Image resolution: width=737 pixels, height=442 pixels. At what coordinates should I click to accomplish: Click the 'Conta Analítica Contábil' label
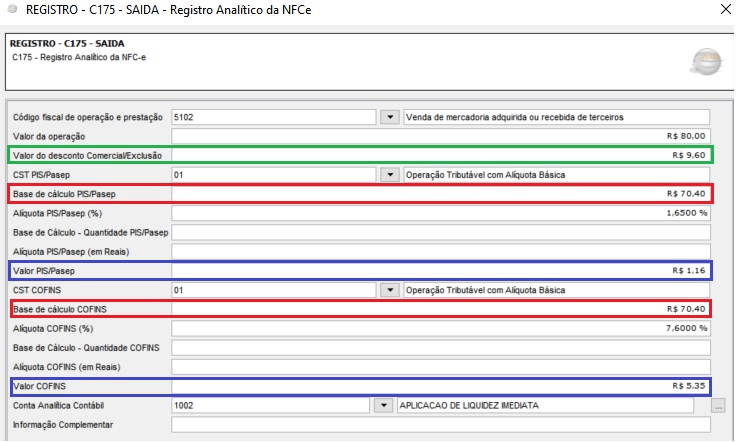(58, 405)
